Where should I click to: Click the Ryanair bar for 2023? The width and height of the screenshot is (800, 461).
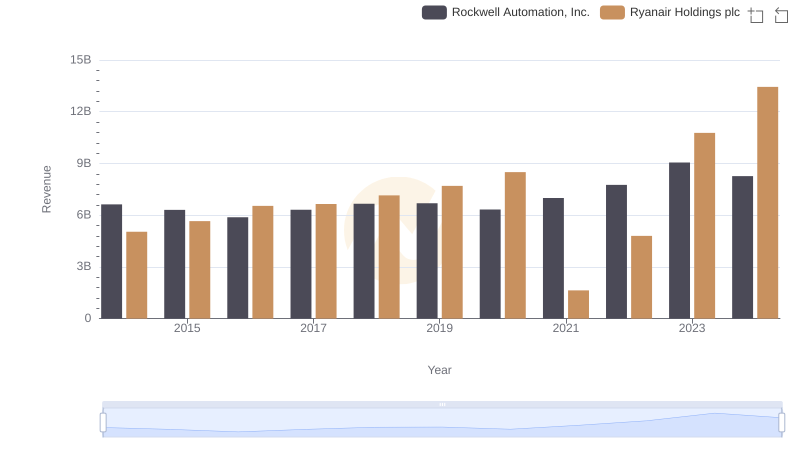click(x=704, y=225)
